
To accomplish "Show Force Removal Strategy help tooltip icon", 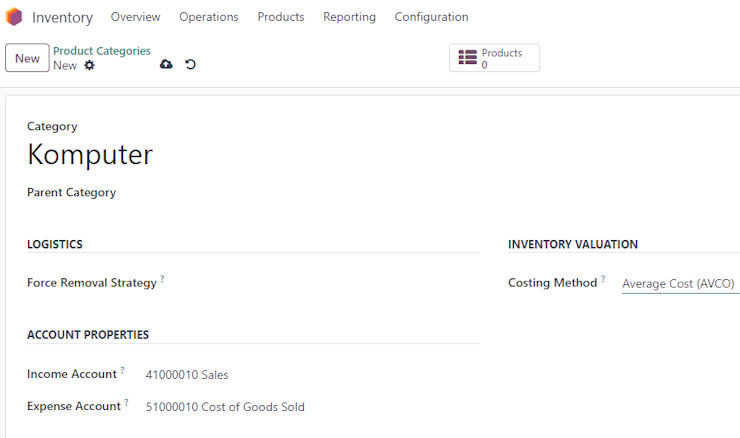I will (x=162, y=278).
